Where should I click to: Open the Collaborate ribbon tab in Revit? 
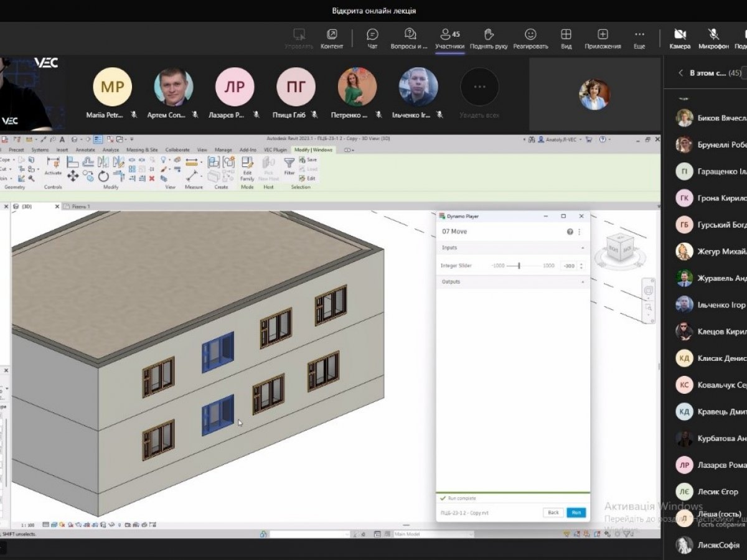(x=177, y=150)
